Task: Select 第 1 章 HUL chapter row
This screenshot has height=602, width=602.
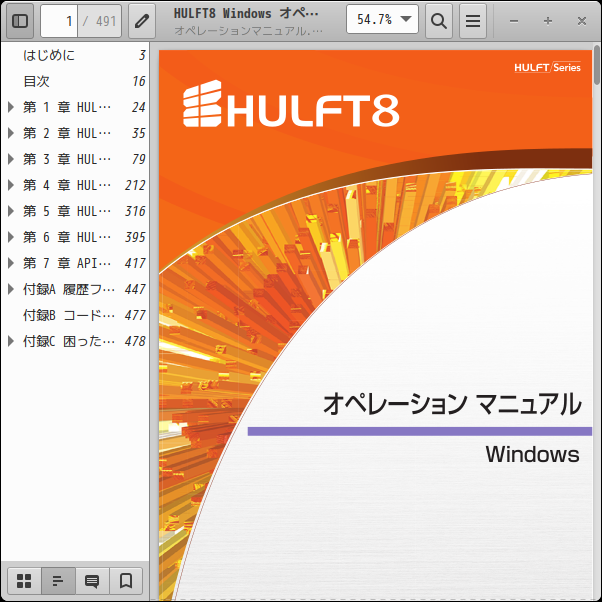Action: 75,107
